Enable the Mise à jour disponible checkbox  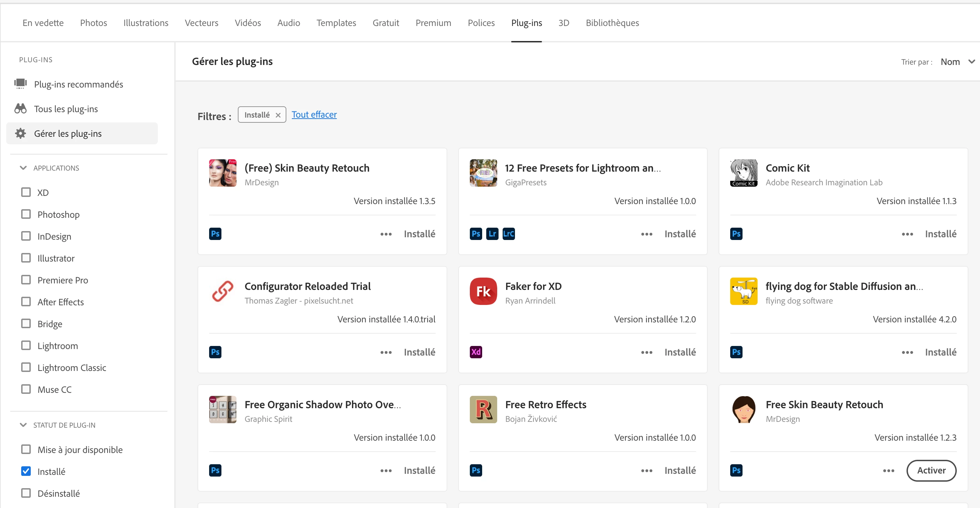coord(26,450)
